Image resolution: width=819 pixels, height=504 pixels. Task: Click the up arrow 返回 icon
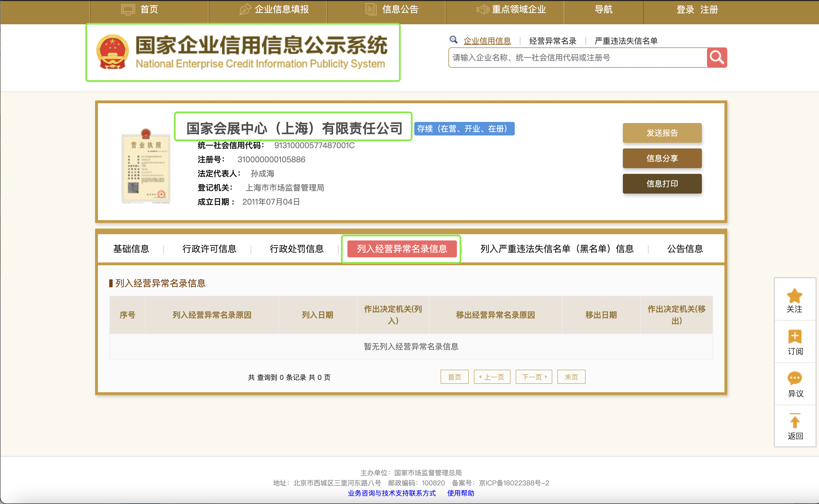(x=795, y=421)
